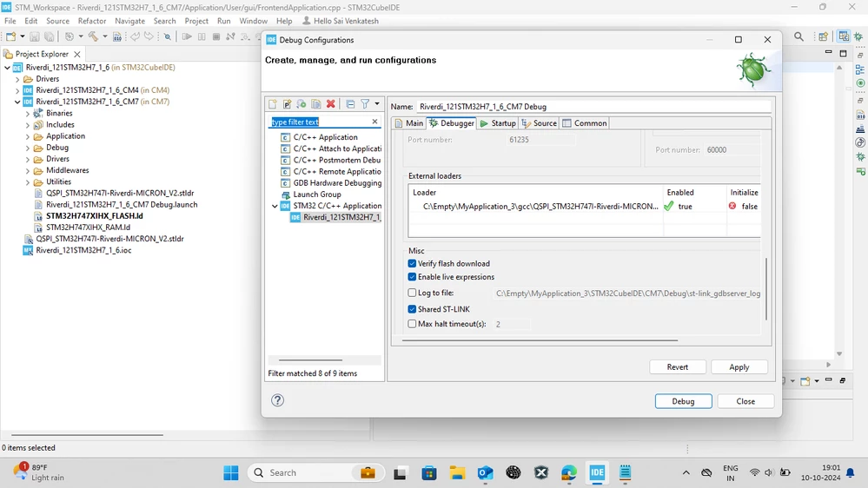Create a new launch configuration
This screenshot has width=868, height=488.
273,104
